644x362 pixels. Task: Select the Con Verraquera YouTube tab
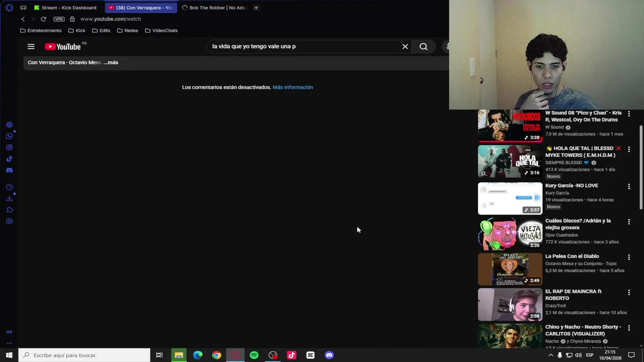141,8
